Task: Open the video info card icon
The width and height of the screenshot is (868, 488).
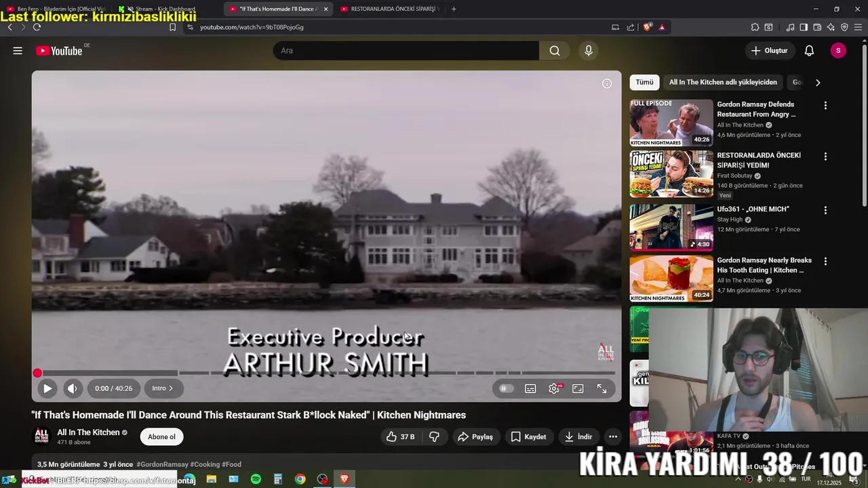Action: click(607, 83)
